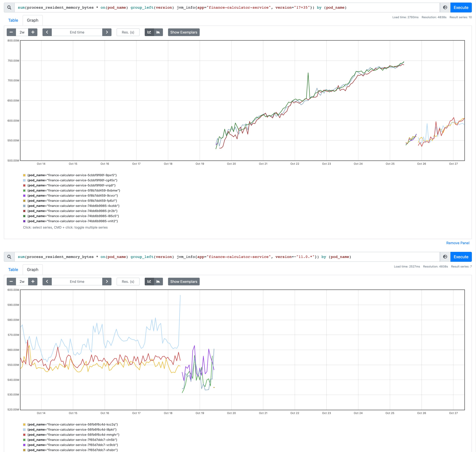The image size is (476, 452).
Task: Increase time range in top panel
Action: pyautogui.click(x=33, y=32)
